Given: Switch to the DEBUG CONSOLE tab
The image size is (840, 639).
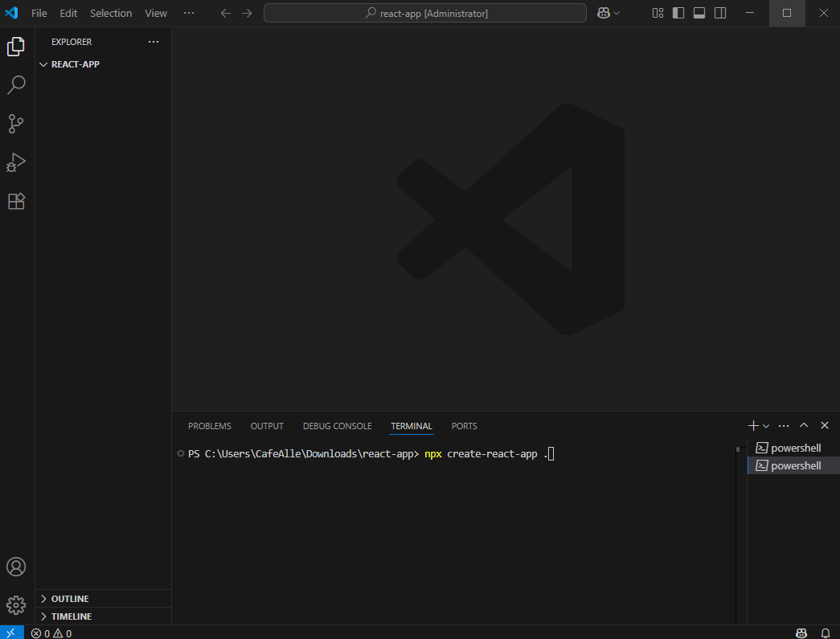Looking at the screenshot, I should 337,426.
